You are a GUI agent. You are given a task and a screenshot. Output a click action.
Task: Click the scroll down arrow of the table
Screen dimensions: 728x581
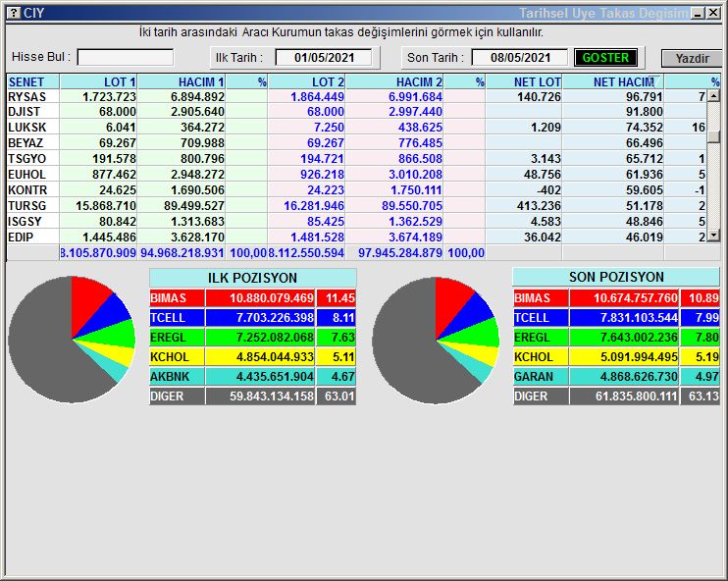pos(713,236)
